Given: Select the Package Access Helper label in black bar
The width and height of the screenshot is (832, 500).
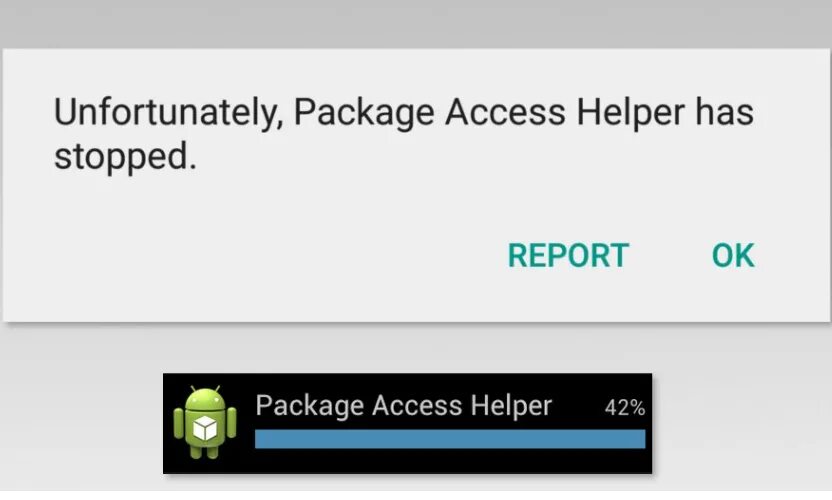Looking at the screenshot, I should pos(403,406).
